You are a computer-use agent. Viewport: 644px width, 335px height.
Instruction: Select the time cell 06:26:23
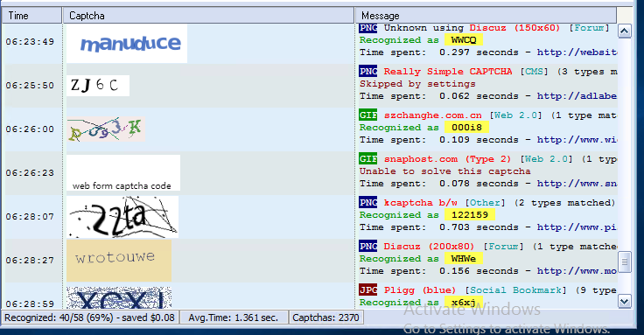pyautogui.click(x=30, y=173)
